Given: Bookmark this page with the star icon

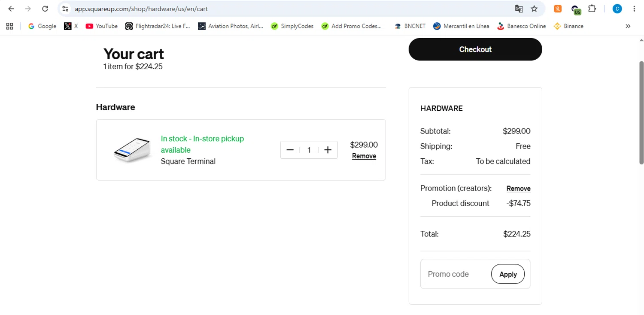Looking at the screenshot, I should pos(534,9).
